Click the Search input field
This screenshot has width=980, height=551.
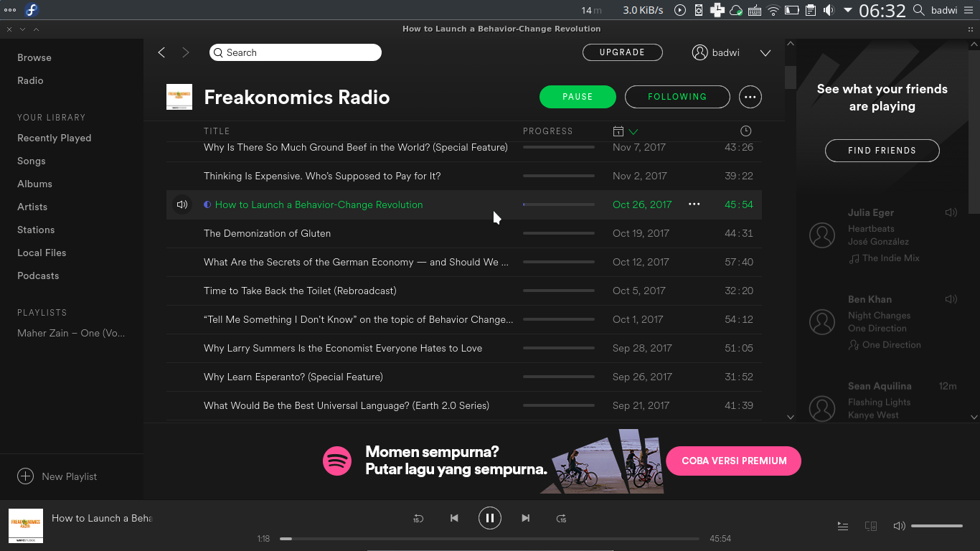[296, 52]
